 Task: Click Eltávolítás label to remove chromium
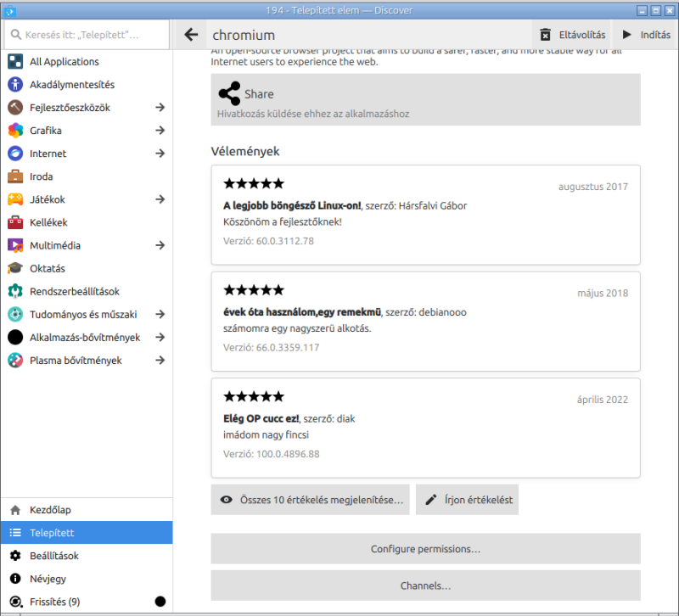[x=582, y=35]
